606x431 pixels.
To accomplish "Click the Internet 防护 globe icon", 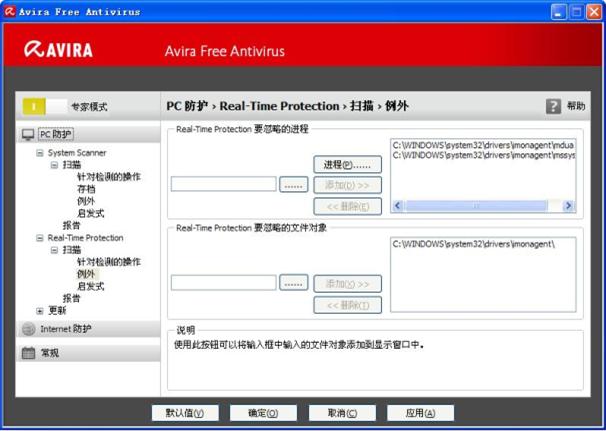I will [x=29, y=329].
